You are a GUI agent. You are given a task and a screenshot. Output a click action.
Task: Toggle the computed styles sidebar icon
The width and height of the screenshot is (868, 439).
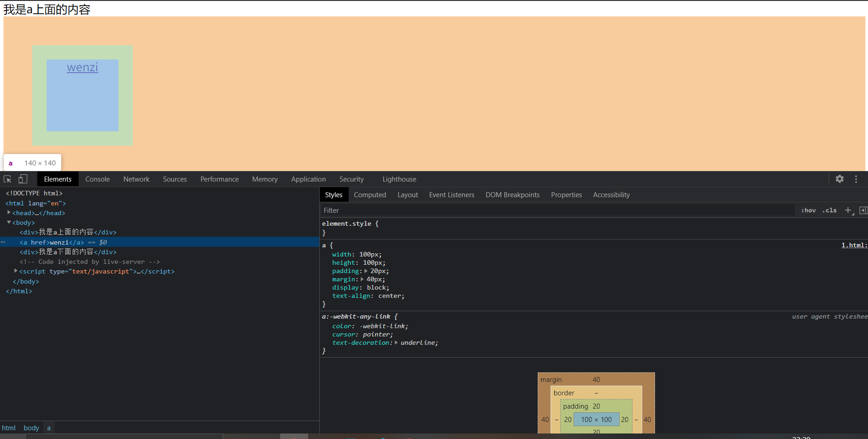(863, 211)
